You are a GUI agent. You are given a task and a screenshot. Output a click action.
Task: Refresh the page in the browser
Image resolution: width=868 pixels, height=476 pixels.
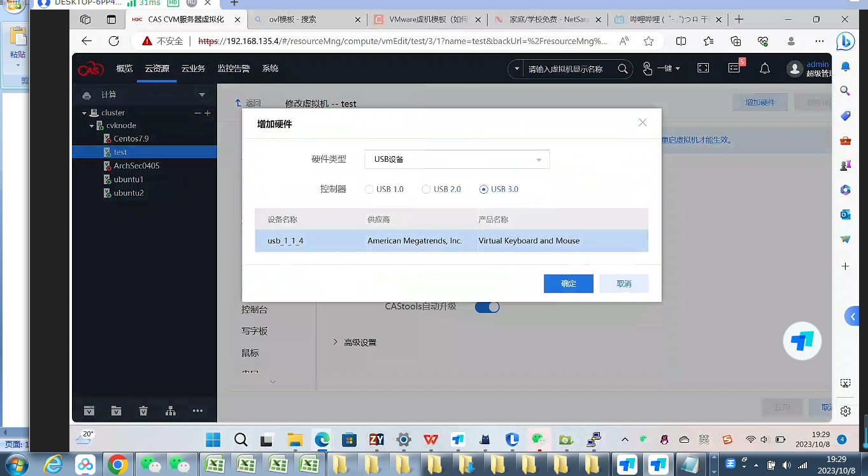[x=114, y=41]
